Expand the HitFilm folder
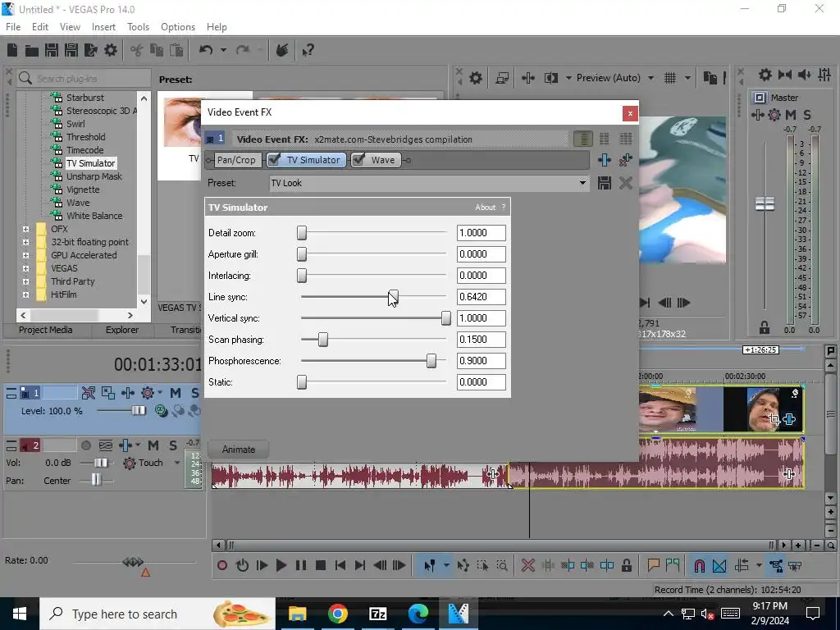Viewport: 840px width, 630px height. pyautogui.click(x=25, y=294)
